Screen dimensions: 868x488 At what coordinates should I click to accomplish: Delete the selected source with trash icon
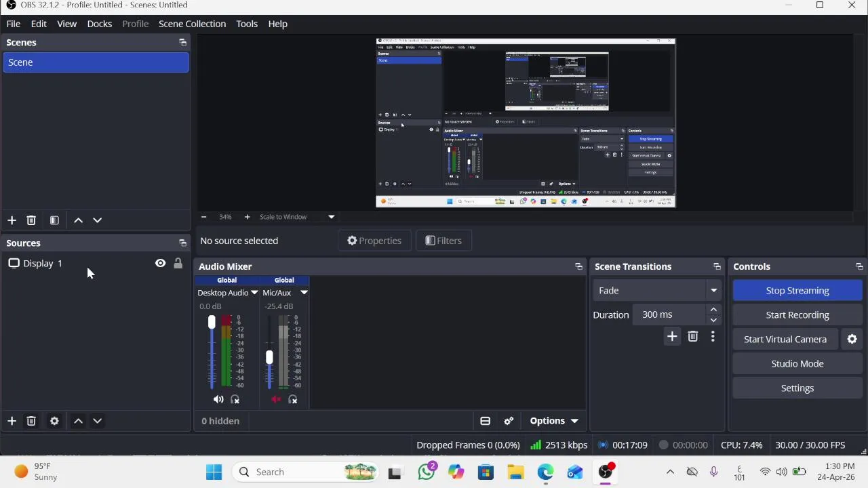point(31,421)
